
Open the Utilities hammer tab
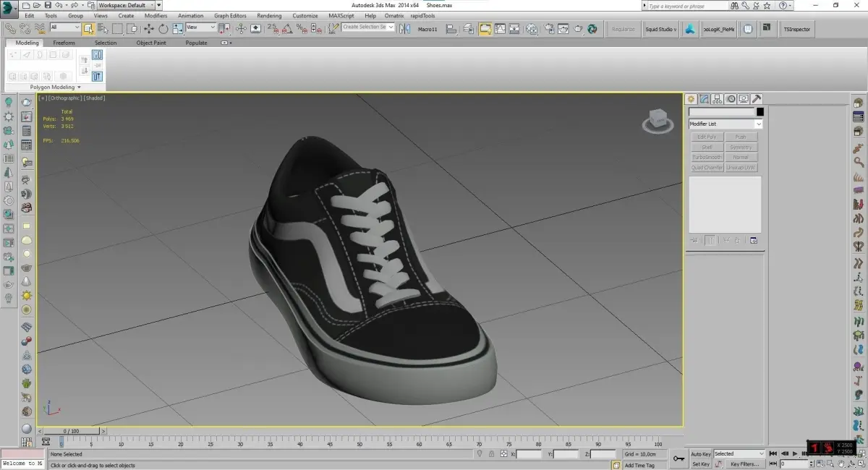(x=757, y=99)
